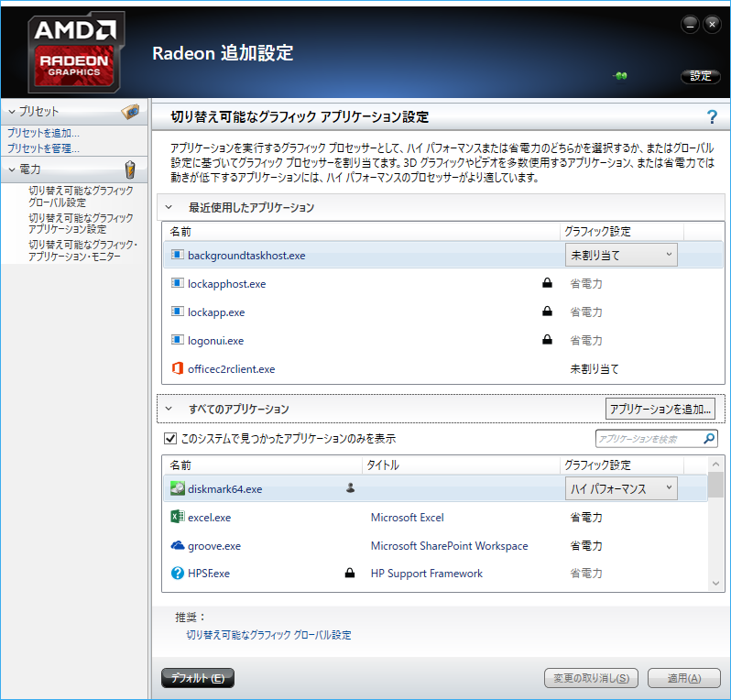Click 省電力 setting for excel.exe
The height and width of the screenshot is (700, 731).
pyautogui.click(x=586, y=517)
